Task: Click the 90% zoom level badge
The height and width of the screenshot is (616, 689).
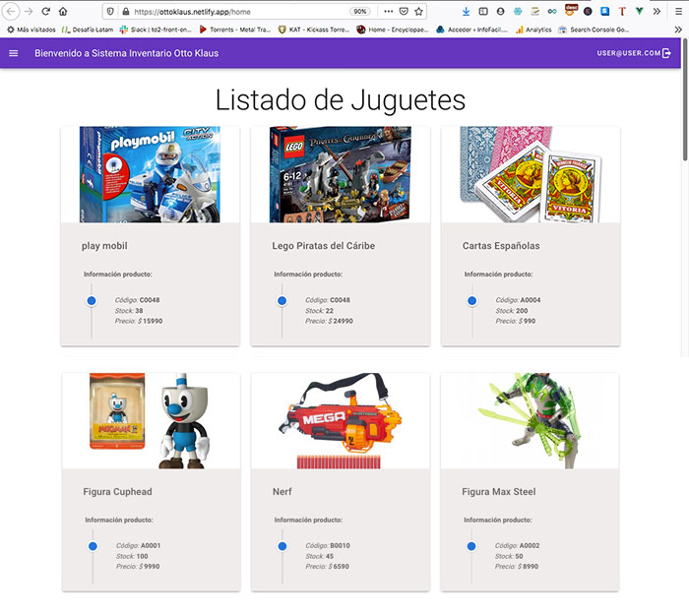Action: click(360, 12)
